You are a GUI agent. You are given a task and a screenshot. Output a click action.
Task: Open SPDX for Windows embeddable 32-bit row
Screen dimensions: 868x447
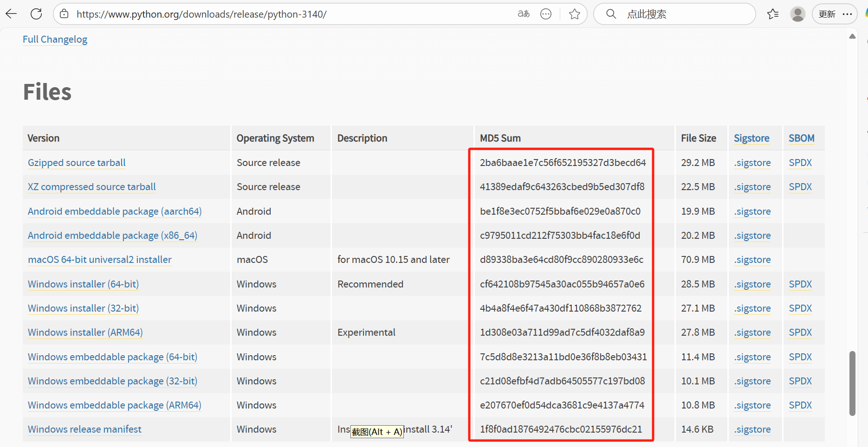click(800, 381)
